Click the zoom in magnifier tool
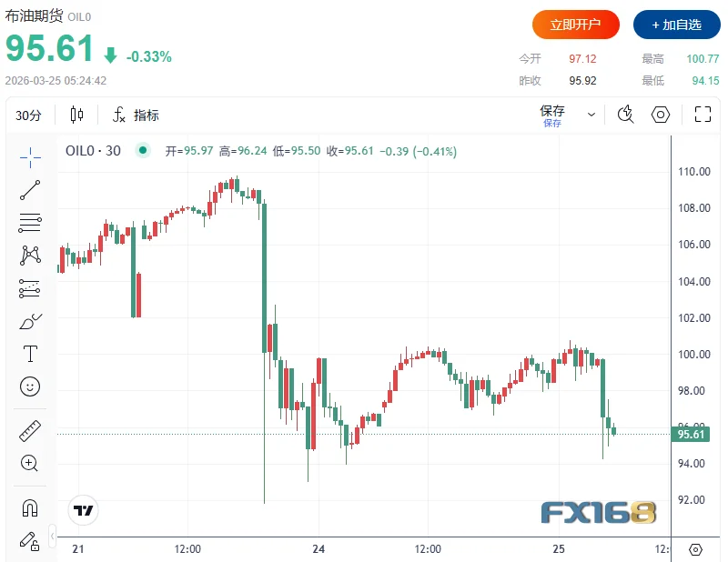Viewport: 728px width, 562px height. (30, 463)
